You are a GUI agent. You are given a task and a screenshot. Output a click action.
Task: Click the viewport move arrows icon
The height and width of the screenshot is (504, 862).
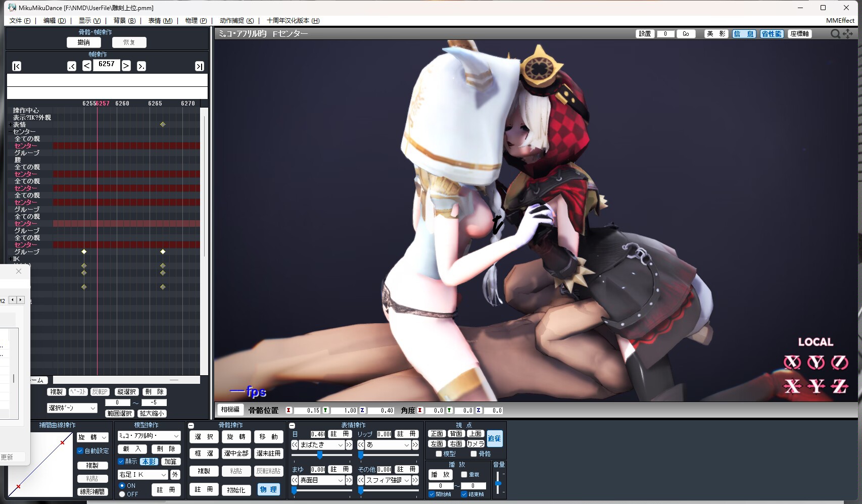(848, 34)
